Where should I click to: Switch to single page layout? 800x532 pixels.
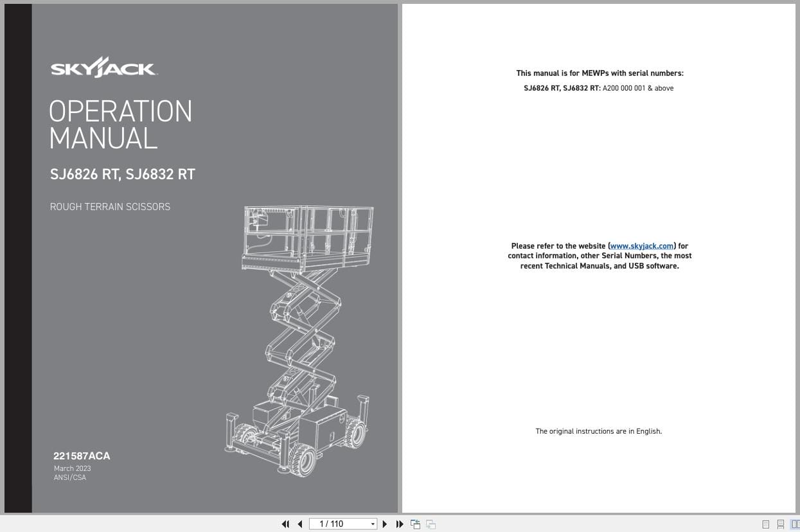coord(765,524)
